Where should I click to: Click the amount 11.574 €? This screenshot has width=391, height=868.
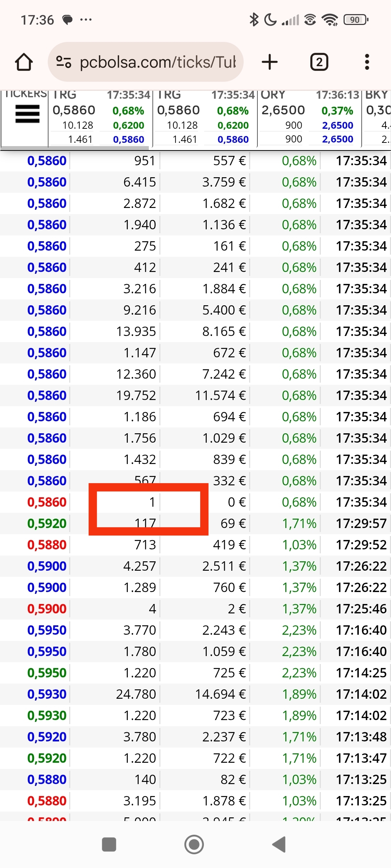[220, 395]
